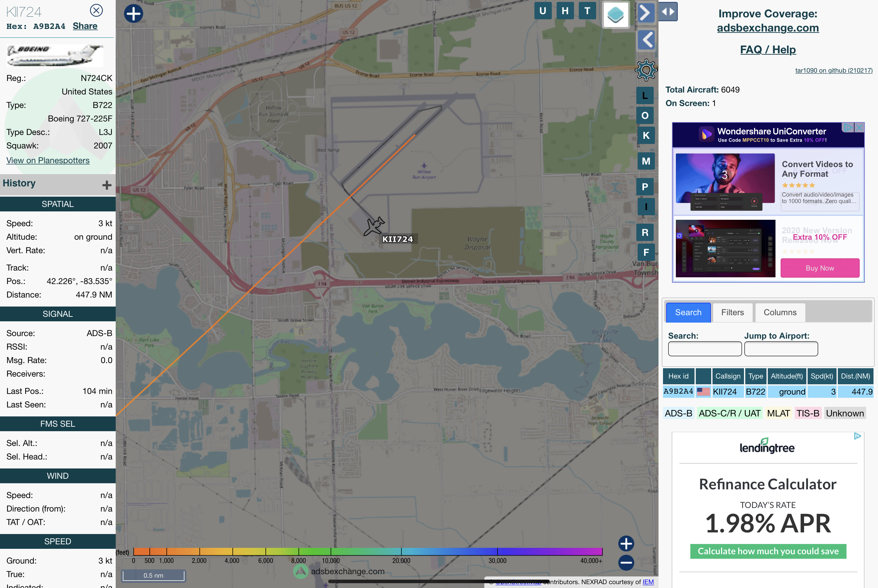This screenshot has height=588, width=878.
Task: Click the MLAT legend label
Action: click(x=778, y=413)
